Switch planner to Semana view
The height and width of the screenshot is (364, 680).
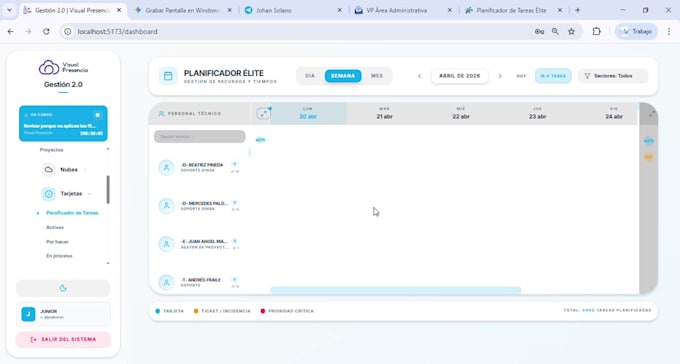coord(343,76)
